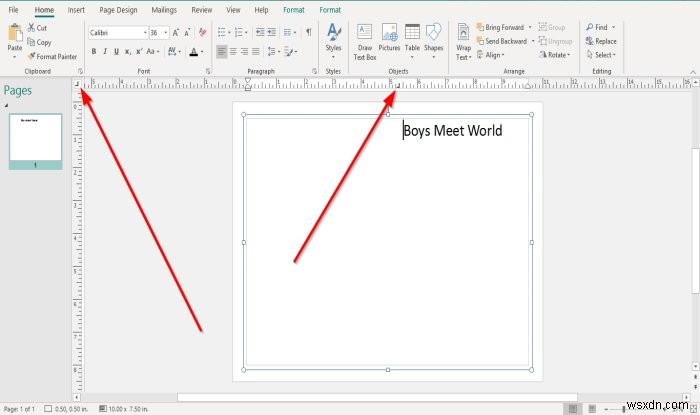Expand the numbering dropdown
This screenshot has width=700, height=415.
246,33
